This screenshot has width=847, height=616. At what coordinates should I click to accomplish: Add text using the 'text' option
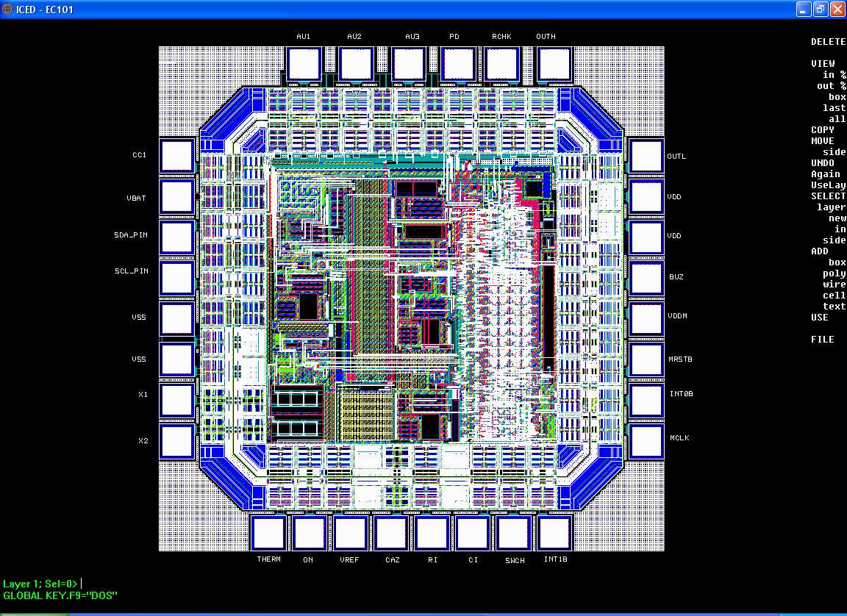pos(834,307)
